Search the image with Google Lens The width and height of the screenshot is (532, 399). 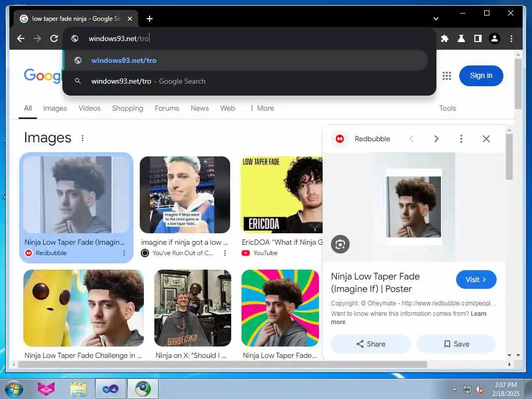340,244
